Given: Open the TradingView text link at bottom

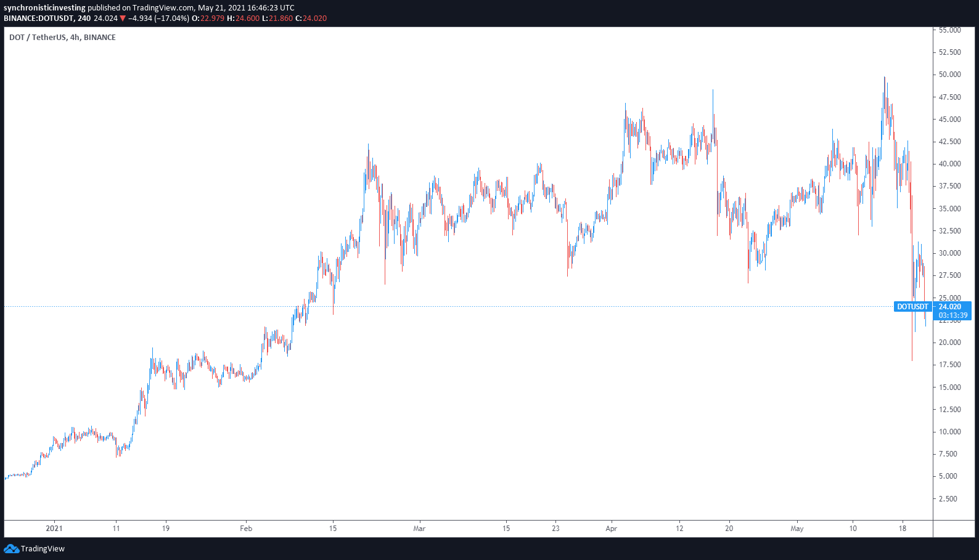Looking at the screenshot, I should 43,549.
